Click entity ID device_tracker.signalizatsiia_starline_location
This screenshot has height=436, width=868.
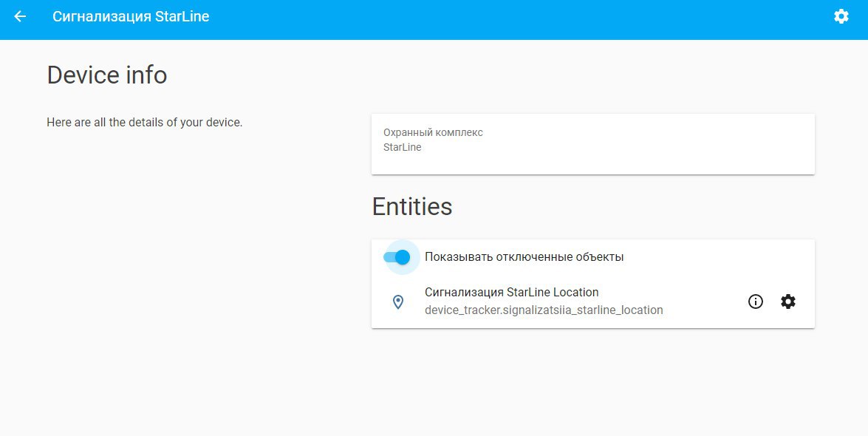tap(544, 310)
